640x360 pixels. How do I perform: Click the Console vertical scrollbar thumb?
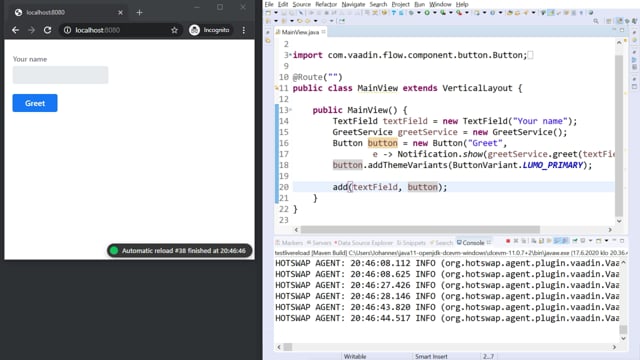[x=623, y=329]
